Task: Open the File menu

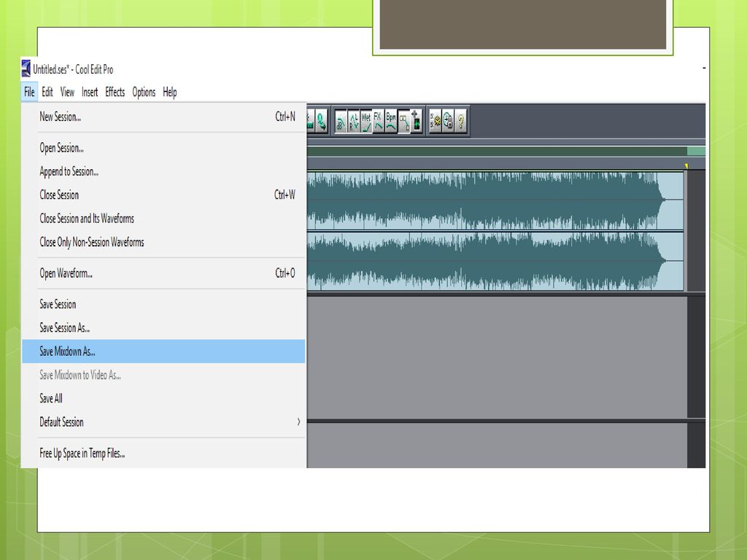Action: point(29,92)
